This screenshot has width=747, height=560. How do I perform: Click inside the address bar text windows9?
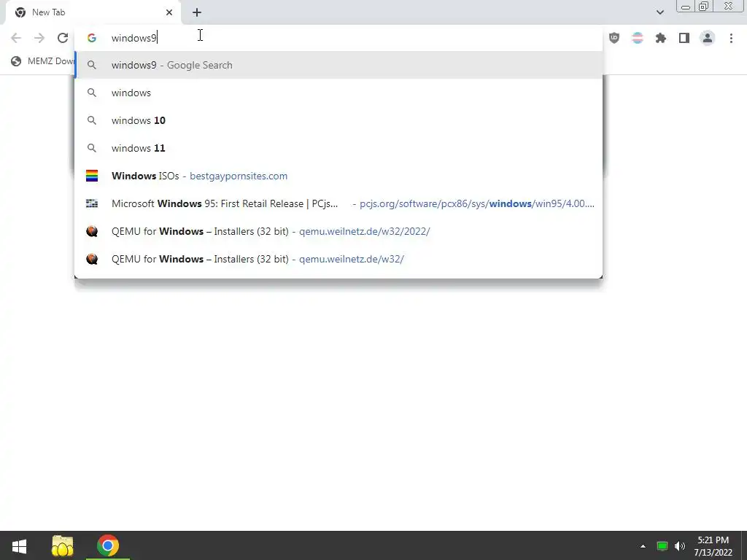pos(134,38)
